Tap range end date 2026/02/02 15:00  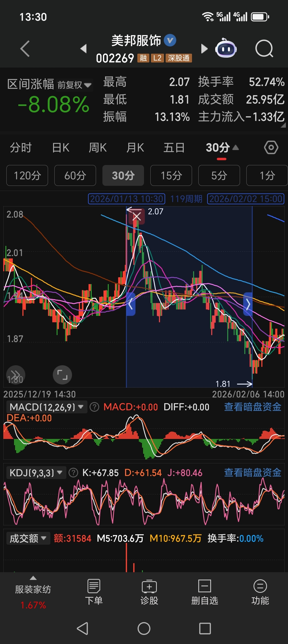(246, 199)
